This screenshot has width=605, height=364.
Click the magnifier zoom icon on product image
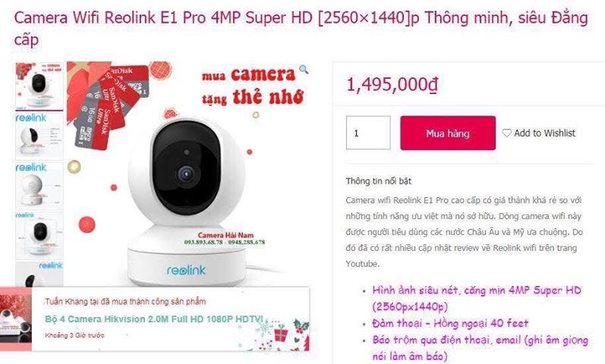coord(304,70)
